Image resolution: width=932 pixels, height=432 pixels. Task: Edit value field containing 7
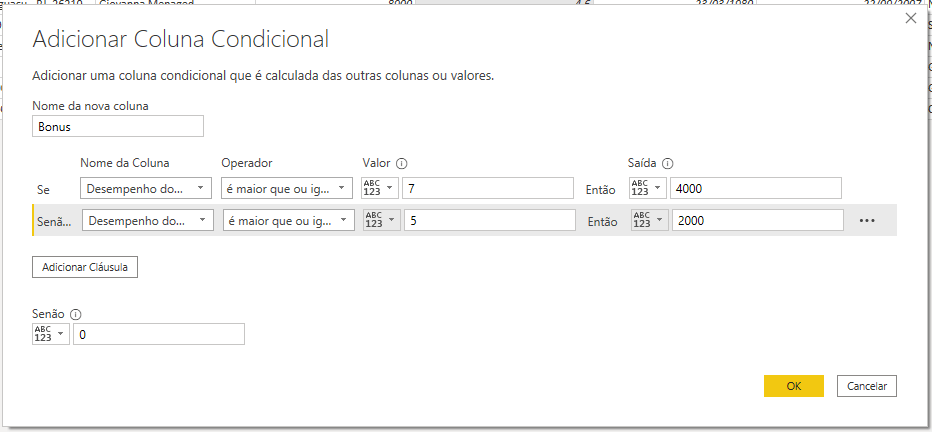[488, 188]
